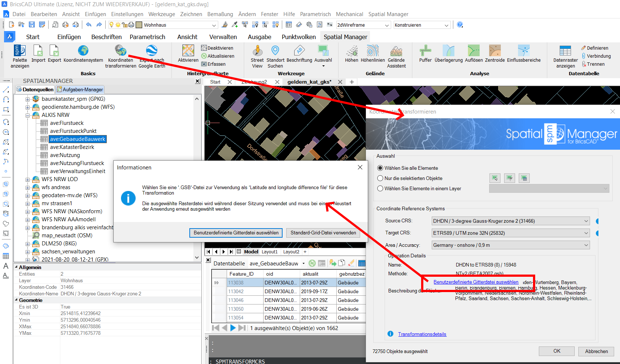Expand the WFS NRW LOD tree node
Viewport: 620px width, 364px height.
[27, 179]
